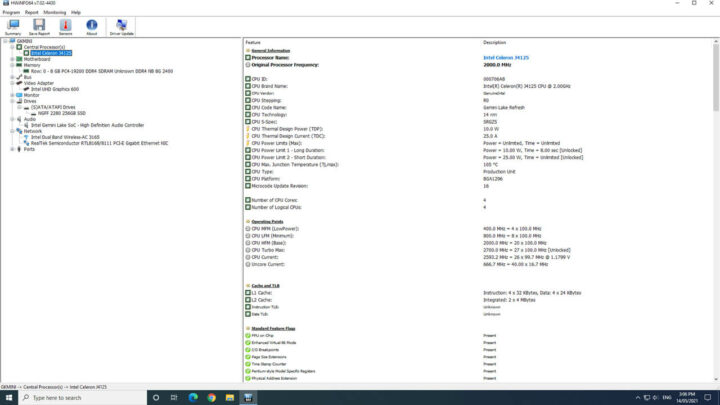Viewport: 720px width, 405px height.
Task: Click the Save Report toolbar icon
Action: (39, 27)
